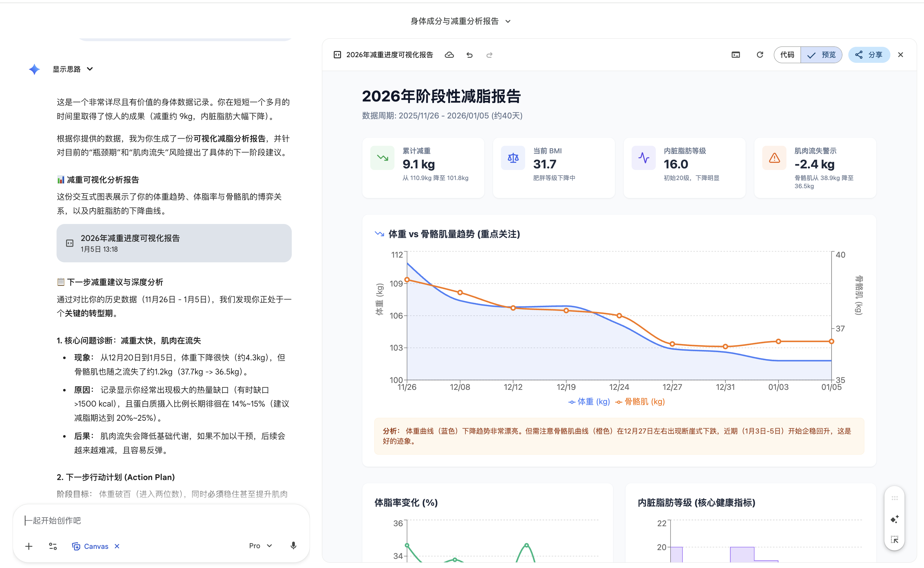Image resolution: width=924 pixels, height=568 pixels.
Task: Expand the 显示思路 chevron
Action: point(90,69)
